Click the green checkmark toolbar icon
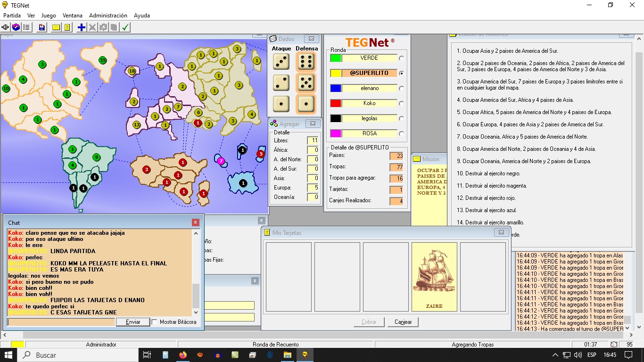 click(x=125, y=27)
